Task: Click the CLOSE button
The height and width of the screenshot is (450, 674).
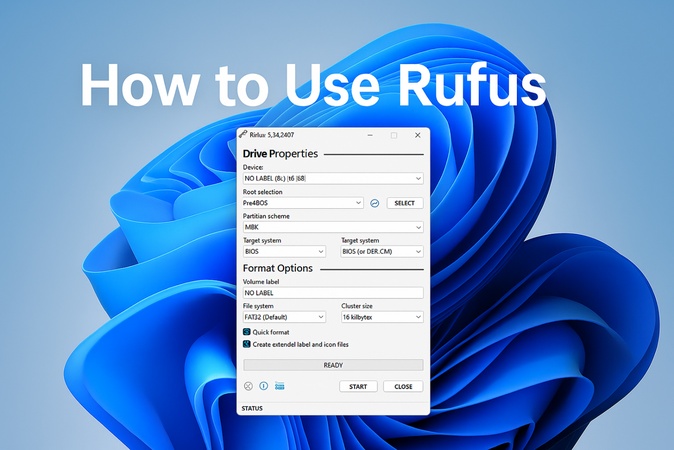Action: 403,386
